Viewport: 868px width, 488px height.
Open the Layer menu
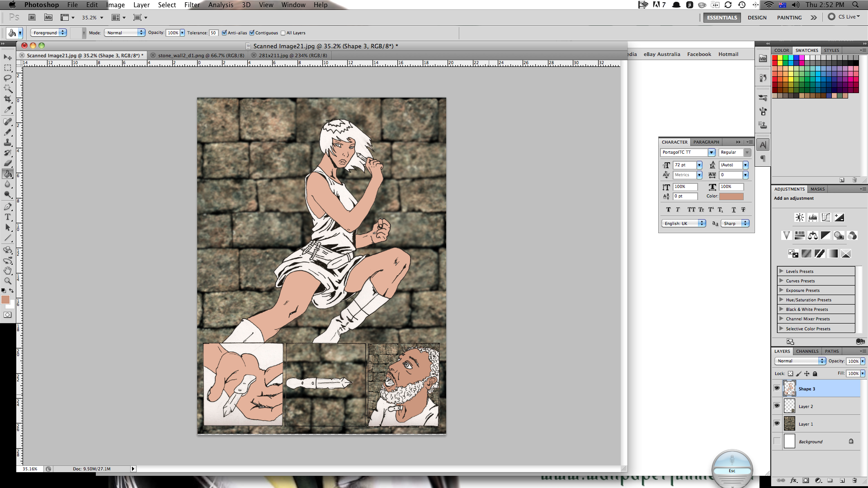141,5
